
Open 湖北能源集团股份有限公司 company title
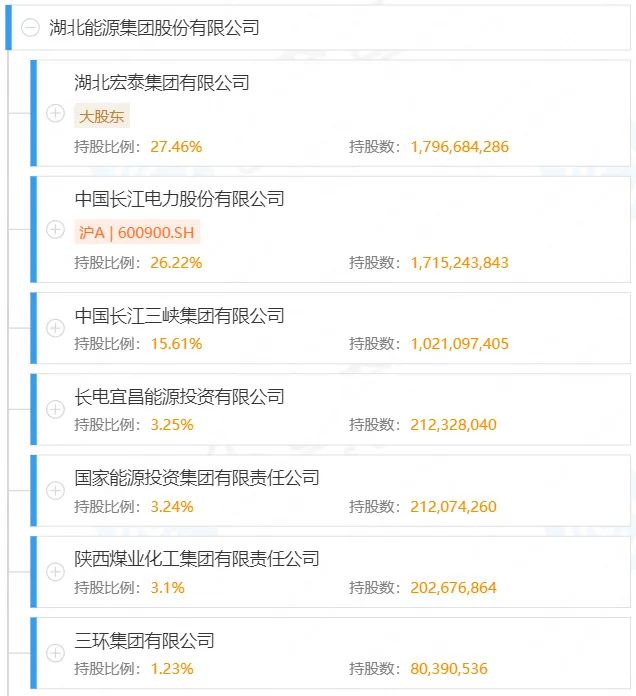tap(154, 28)
